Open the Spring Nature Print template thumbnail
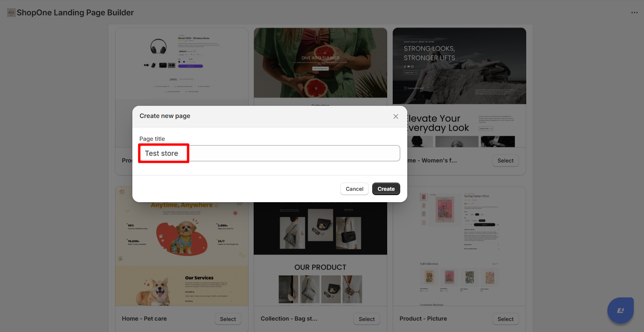Image resolution: width=644 pixels, height=332 pixels. [x=459, y=246]
